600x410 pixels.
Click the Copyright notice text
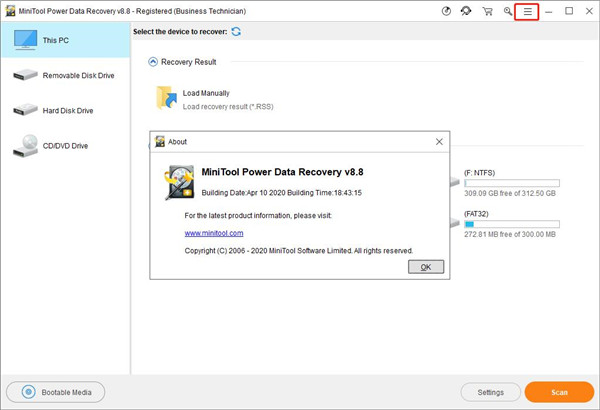[x=298, y=251]
